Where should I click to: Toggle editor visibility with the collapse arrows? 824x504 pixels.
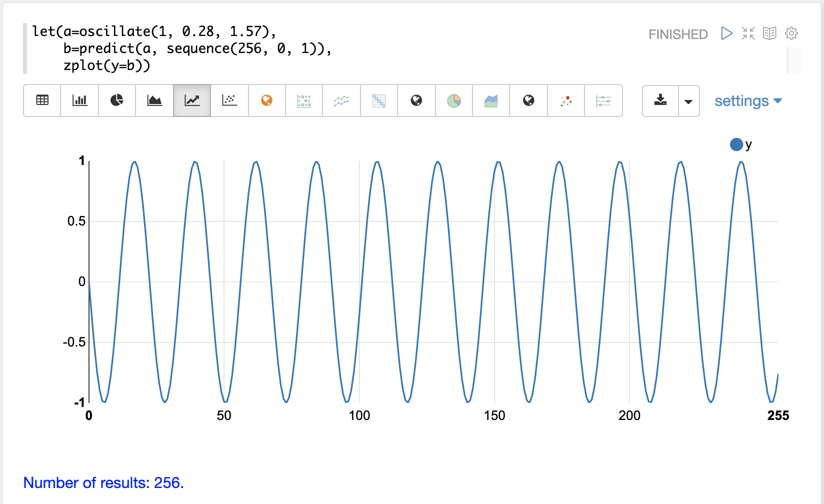(748, 33)
